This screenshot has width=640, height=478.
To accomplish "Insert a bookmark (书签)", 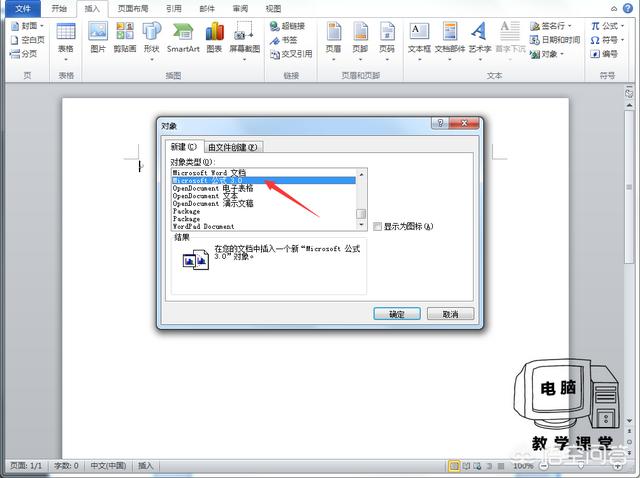I will (284, 40).
